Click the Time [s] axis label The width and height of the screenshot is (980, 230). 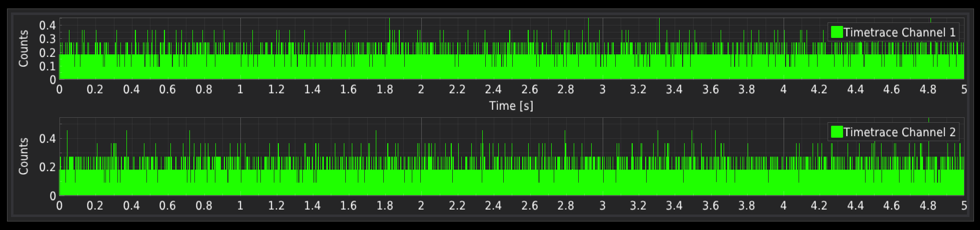point(511,106)
